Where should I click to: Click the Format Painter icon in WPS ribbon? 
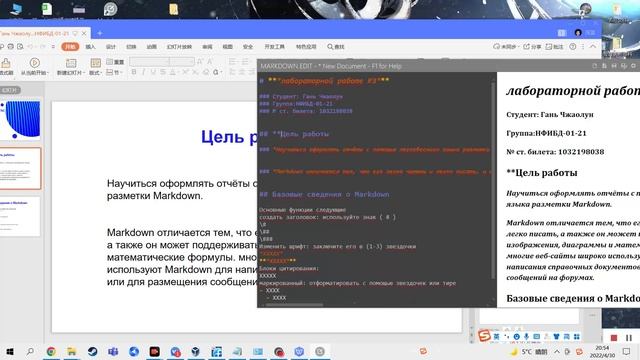pyautogui.click(x=6, y=64)
